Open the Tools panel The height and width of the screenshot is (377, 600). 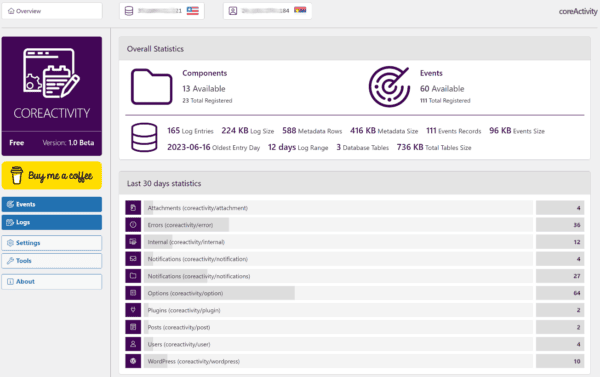pyautogui.click(x=52, y=261)
